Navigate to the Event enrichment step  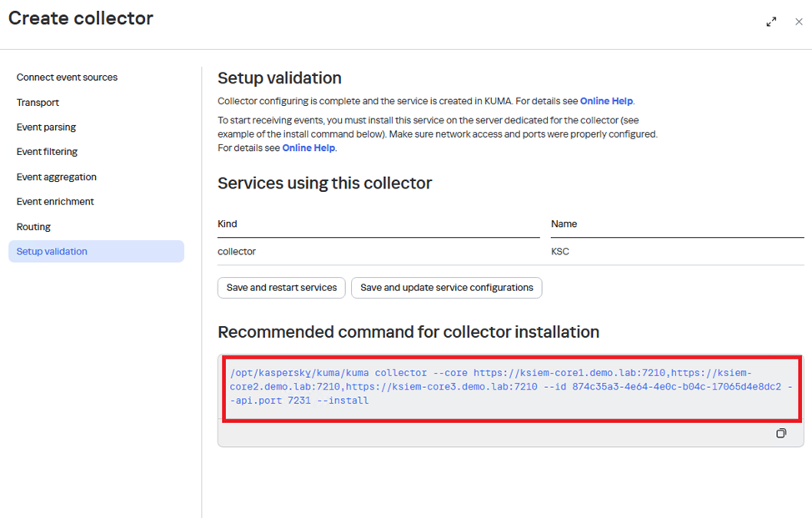click(55, 202)
